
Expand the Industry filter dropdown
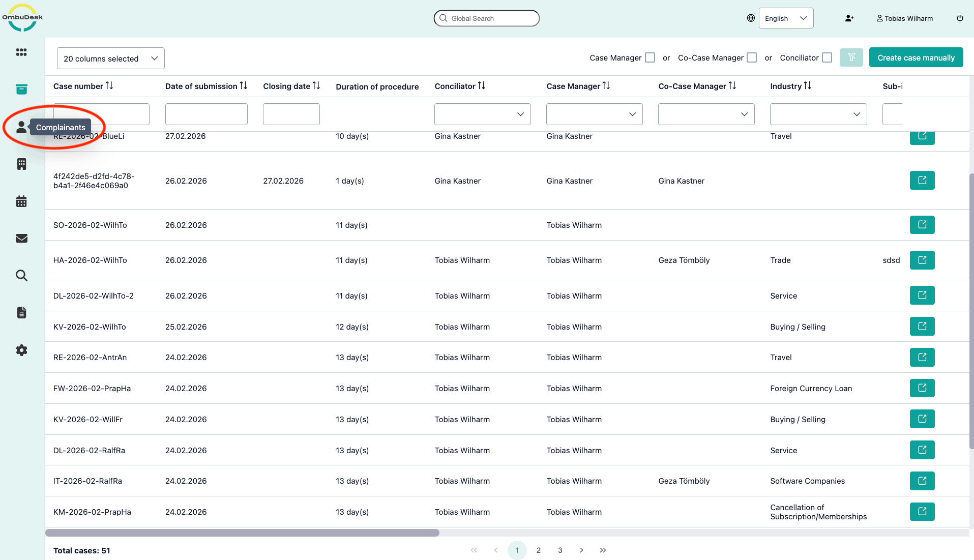[x=818, y=114]
